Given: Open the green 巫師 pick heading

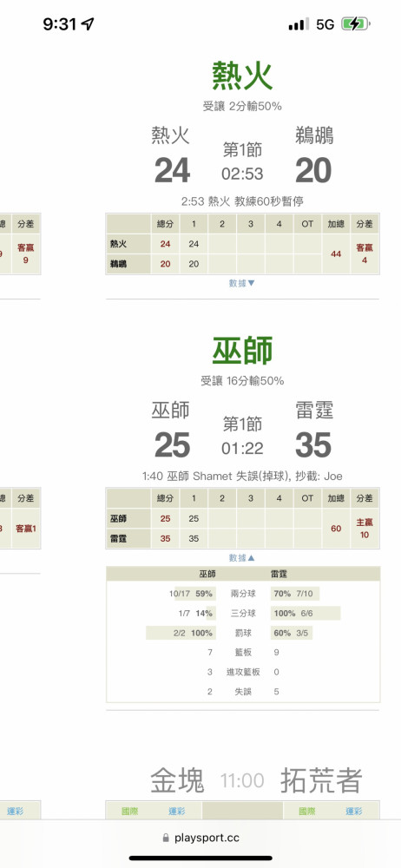Looking at the screenshot, I should click(x=242, y=351).
